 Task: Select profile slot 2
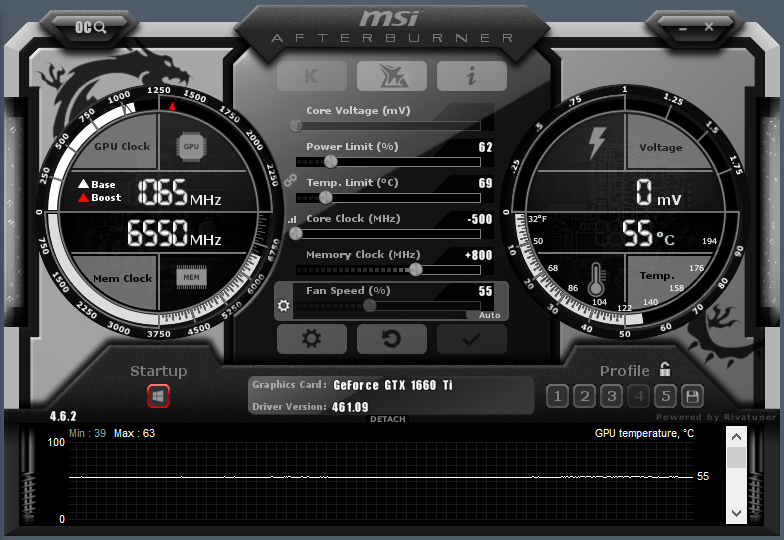pos(584,396)
